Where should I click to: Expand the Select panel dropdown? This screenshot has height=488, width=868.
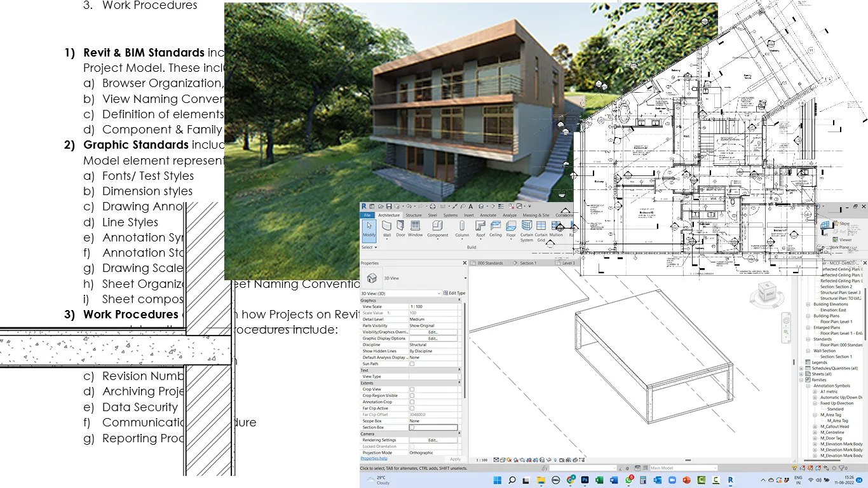[x=369, y=247]
